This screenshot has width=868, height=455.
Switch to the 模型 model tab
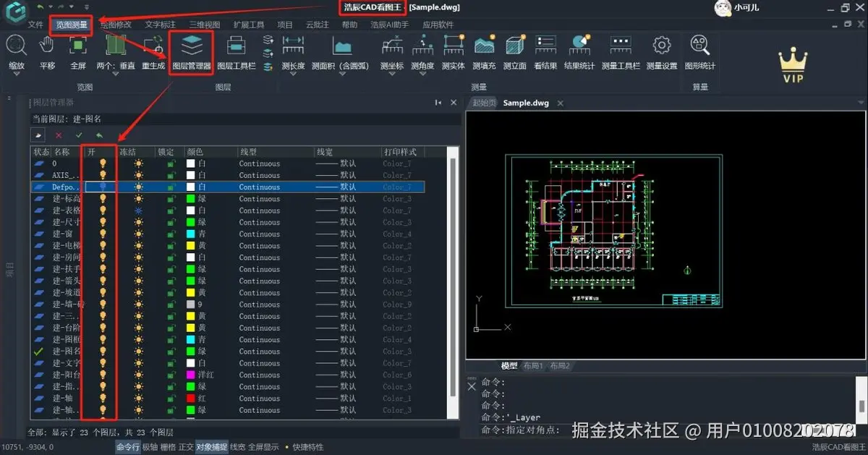pyautogui.click(x=509, y=366)
